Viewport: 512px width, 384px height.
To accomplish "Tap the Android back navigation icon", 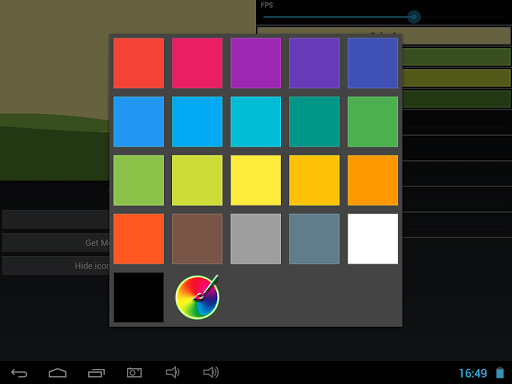I will point(19,373).
